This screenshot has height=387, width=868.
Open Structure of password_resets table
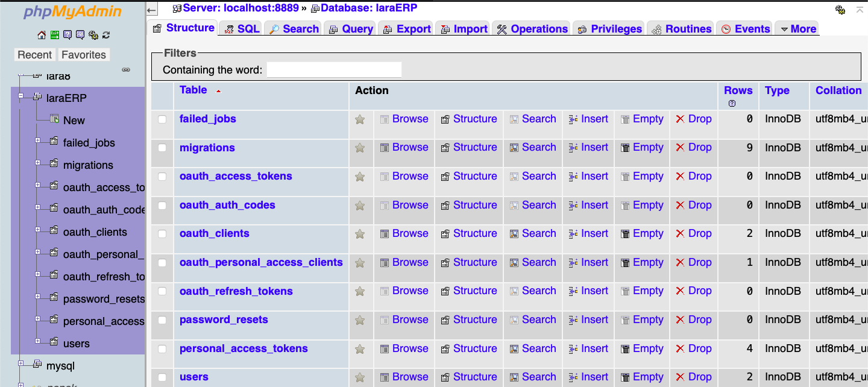click(469, 319)
